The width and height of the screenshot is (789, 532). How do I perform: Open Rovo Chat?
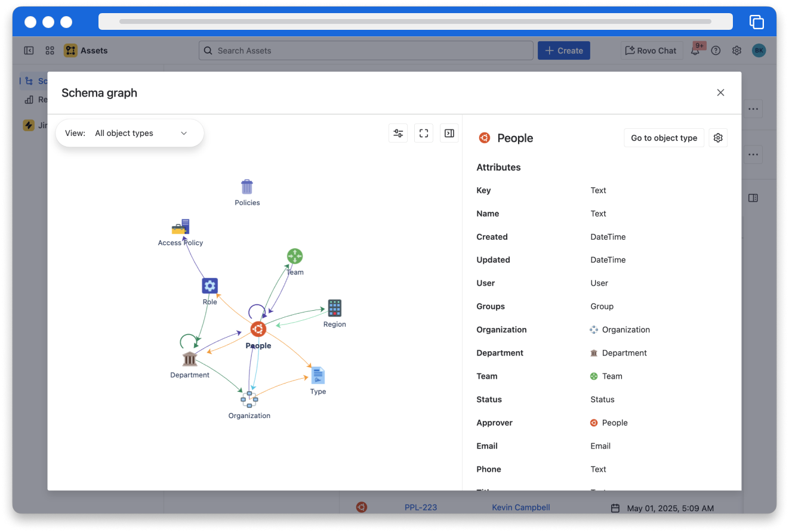pos(651,51)
